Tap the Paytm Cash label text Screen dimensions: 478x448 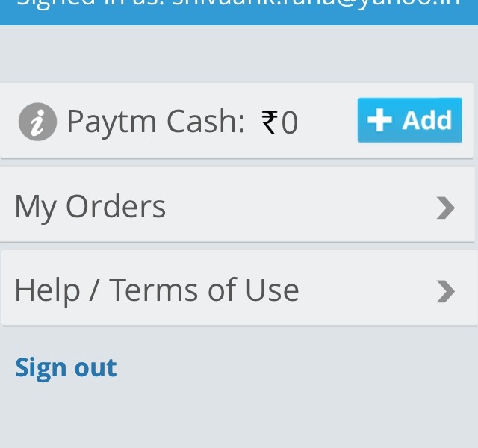pyautogui.click(x=156, y=122)
